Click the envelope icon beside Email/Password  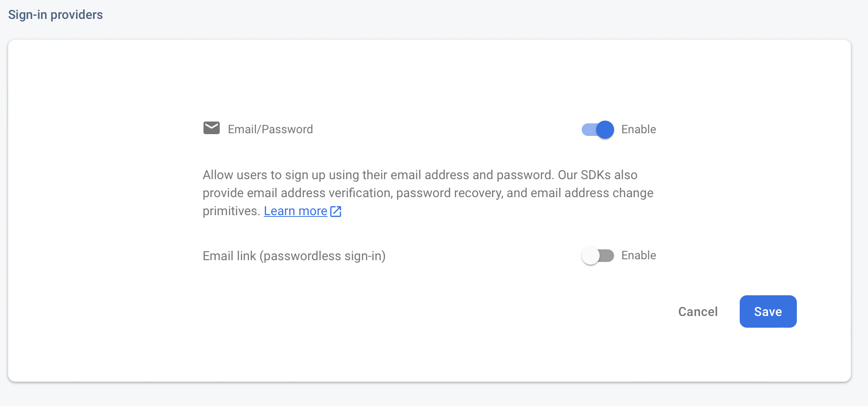point(211,128)
